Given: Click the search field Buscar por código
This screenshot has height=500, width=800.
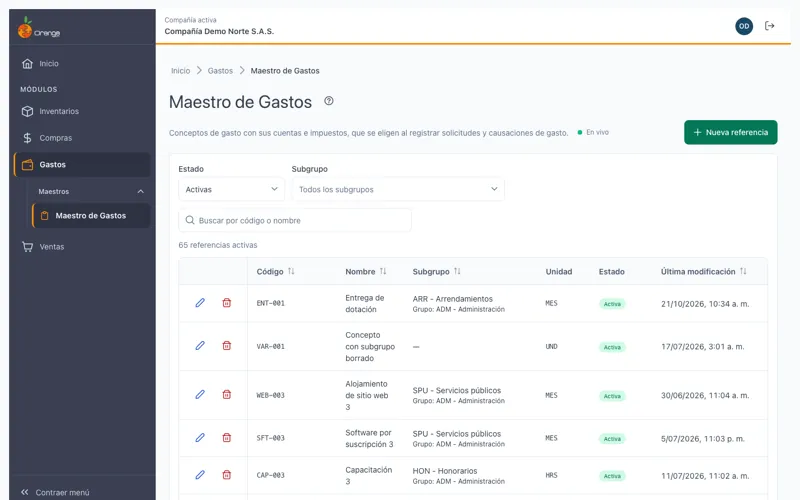Looking at the screenshot, I should (x=294, y=220).
